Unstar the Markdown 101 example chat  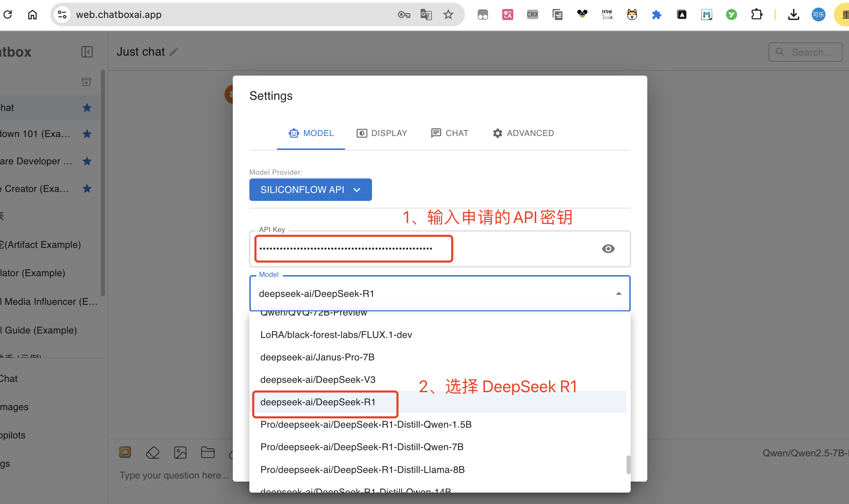click(87, 134)
